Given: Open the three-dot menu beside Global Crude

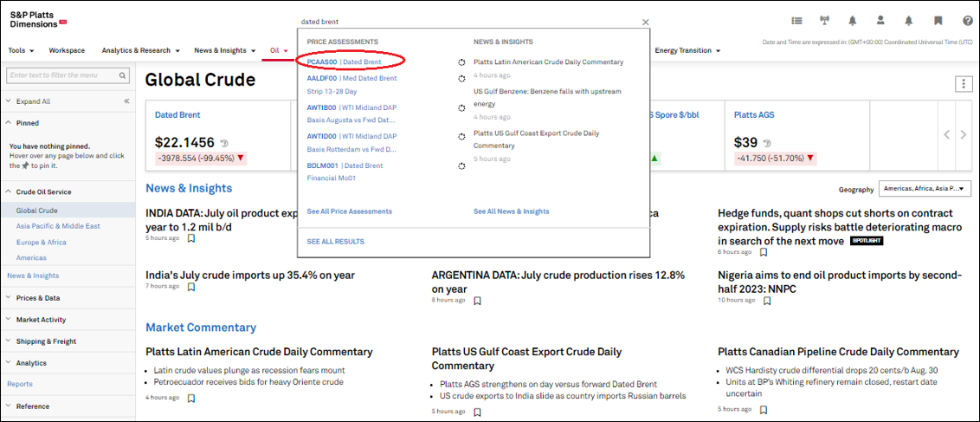Looking at the screenshot, I should [x=964, y=84].
